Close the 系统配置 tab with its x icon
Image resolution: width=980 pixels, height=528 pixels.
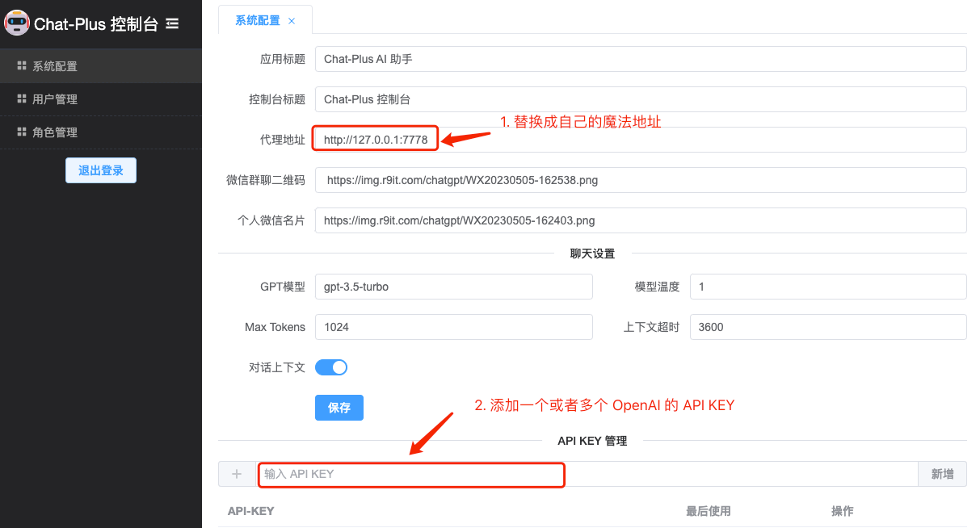[292, 21]
